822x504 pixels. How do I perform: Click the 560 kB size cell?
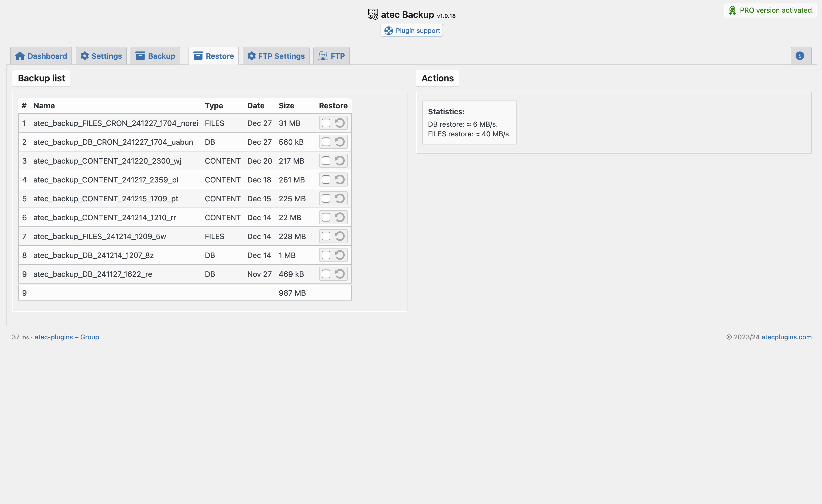coord(291,142)
